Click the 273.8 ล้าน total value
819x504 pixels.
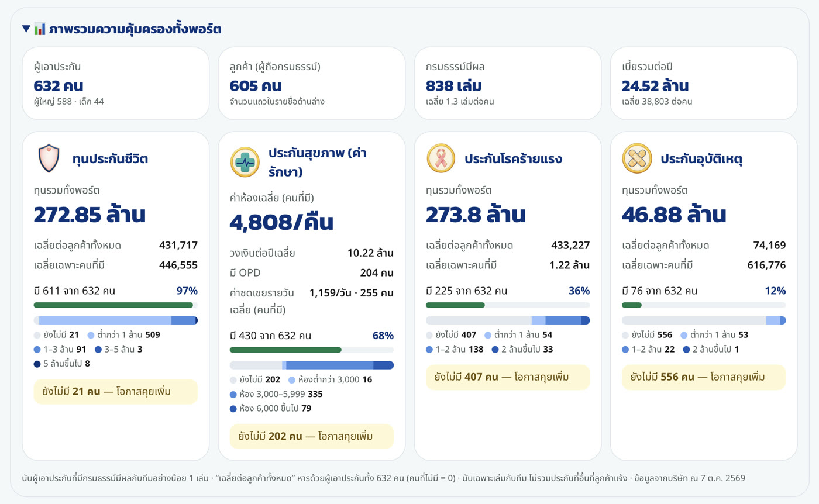pos(476,215)
